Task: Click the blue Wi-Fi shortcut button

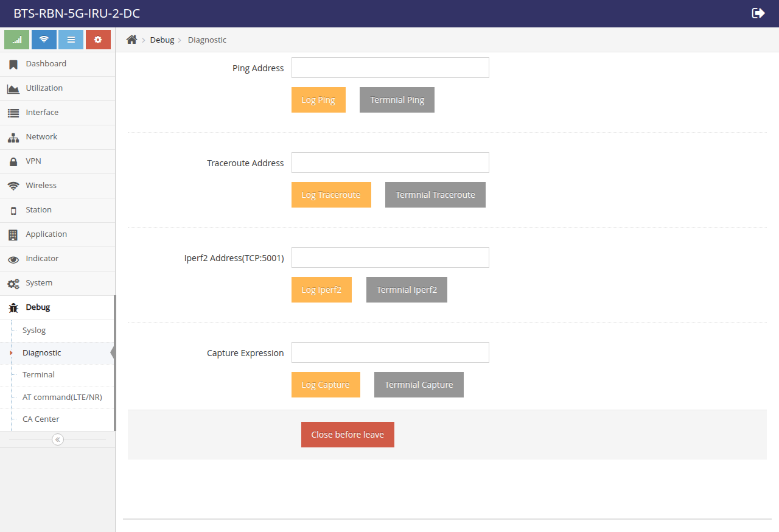Action: (44, 40)
